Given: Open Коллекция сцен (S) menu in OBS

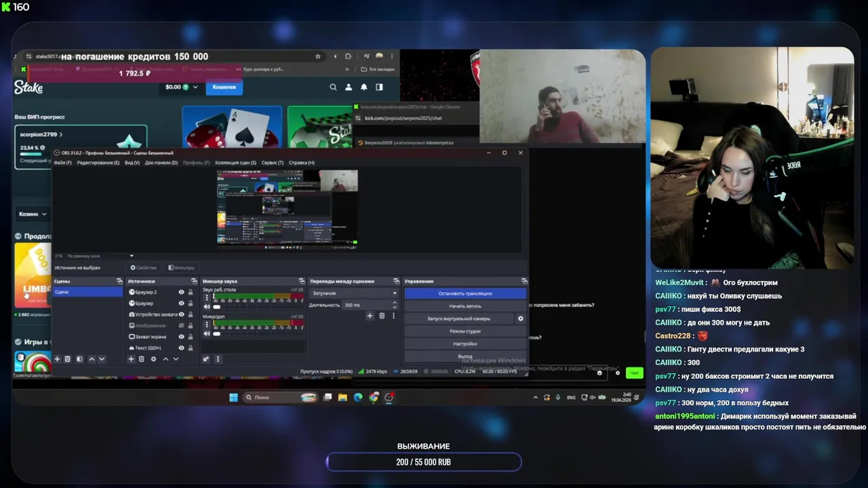Looking at the screenshot, I should pos(236,163).
